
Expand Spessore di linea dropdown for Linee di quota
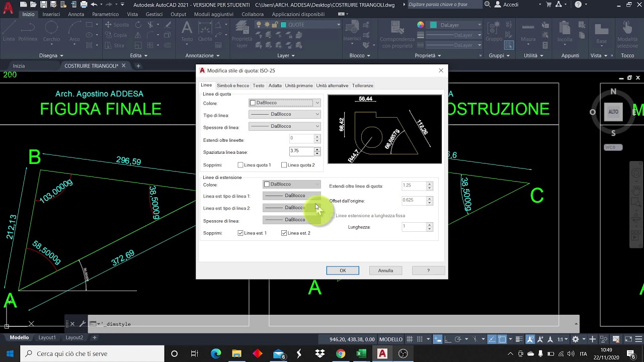285,126
